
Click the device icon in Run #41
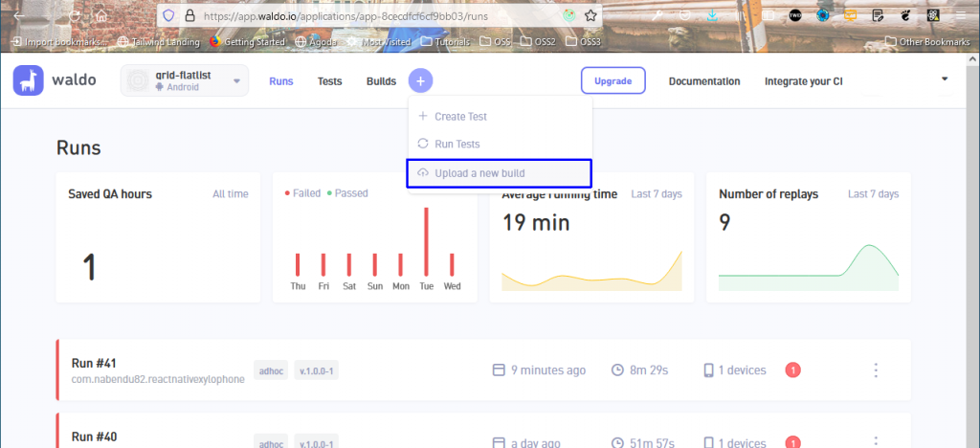(709, 370)
